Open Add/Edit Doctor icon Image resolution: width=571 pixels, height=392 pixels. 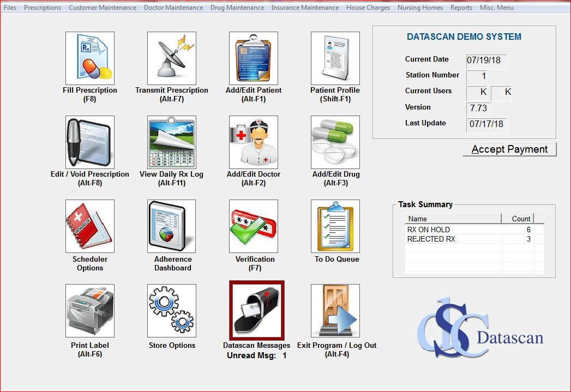point(254,142)
